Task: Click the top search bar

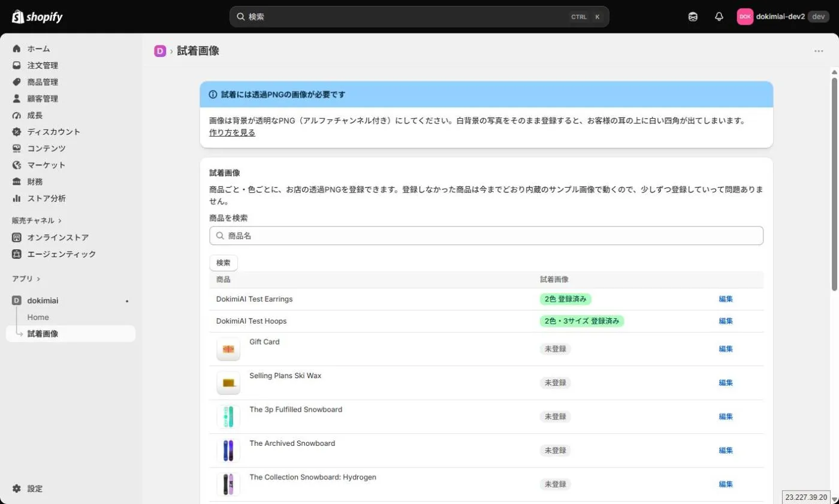Action: point(419,17)
